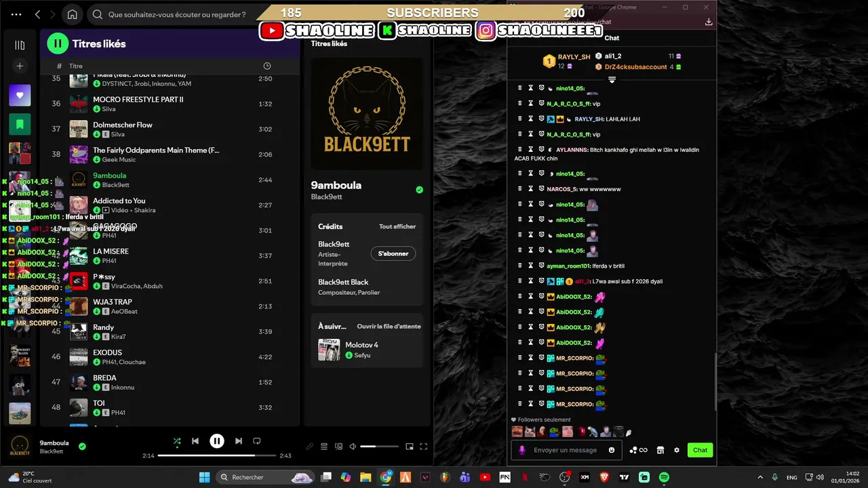Viewport: 868px width, 488px height.
Task: Open lyrics microphone icon in player bar
Action: (x=310, y=447)
